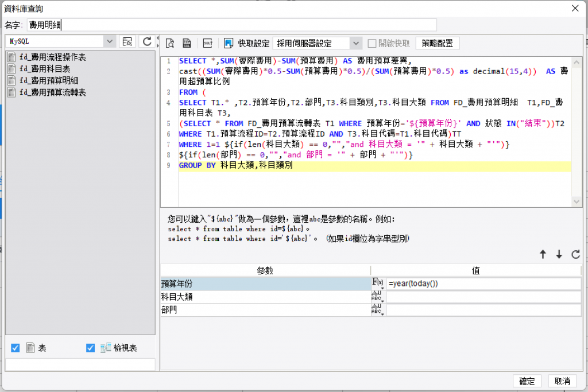Click the SQL editor icon in toolbar
588x392 pixels.
click(x=208, y=44)
